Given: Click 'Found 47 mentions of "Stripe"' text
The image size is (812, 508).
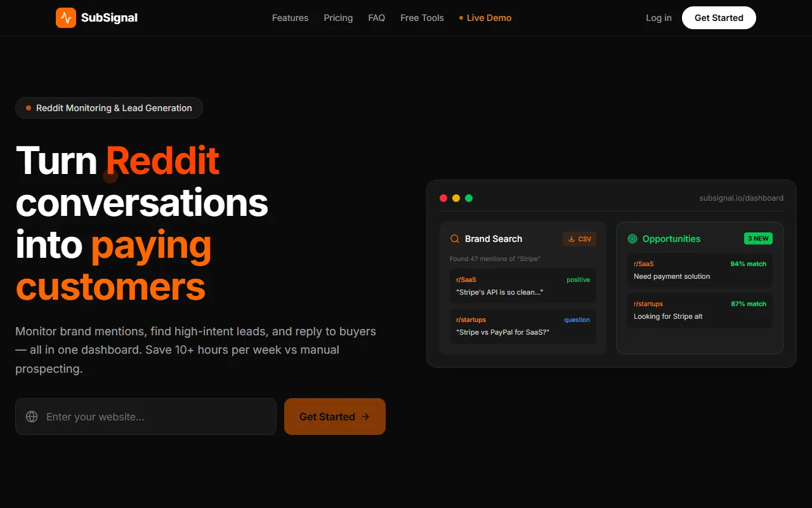Looking at the screenshot, I should pos(495,258).
